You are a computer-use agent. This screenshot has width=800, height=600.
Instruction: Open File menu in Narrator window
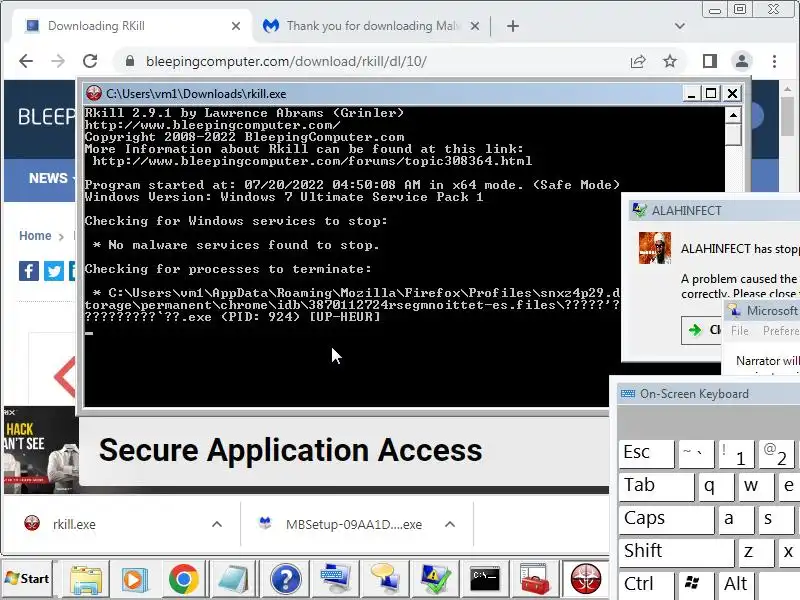coord(739,331)
